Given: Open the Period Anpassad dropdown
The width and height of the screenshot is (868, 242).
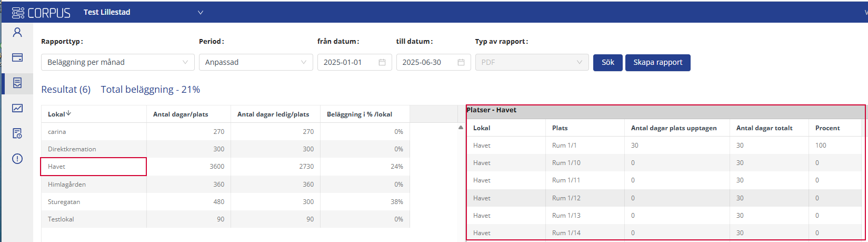Looking at the screenshot, I should pos(256,62).
